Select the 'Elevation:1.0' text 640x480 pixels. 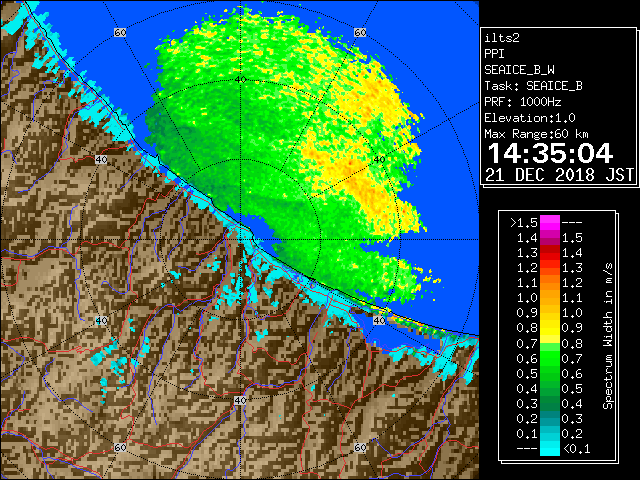[x=530, y=118]
